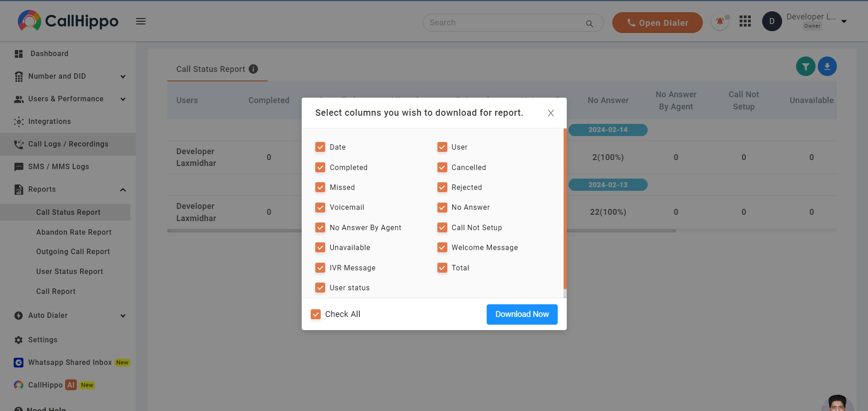This screenshot has height=411, width=868.
Task: Toggle the IVR Message checkbox
Action: tap(320, 268)
